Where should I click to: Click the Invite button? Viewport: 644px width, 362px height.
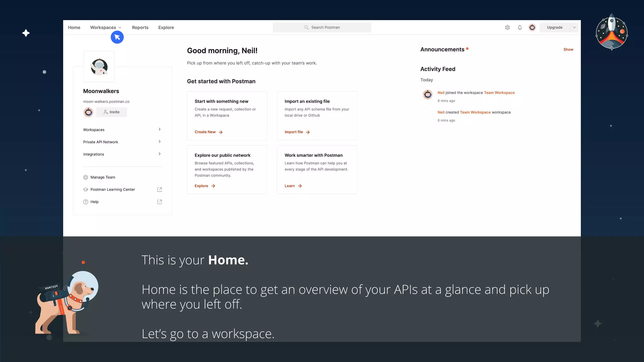click(112, 112)
